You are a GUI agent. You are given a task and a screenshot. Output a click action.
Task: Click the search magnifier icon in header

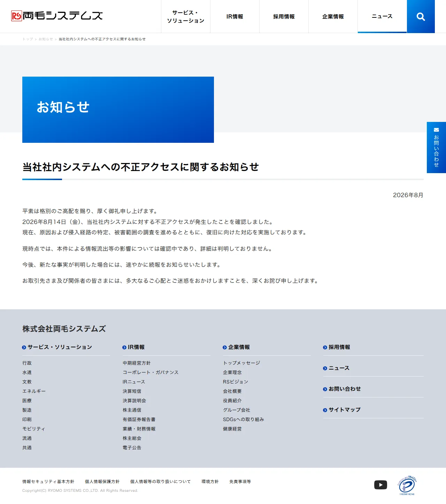[x=421, y=16]
